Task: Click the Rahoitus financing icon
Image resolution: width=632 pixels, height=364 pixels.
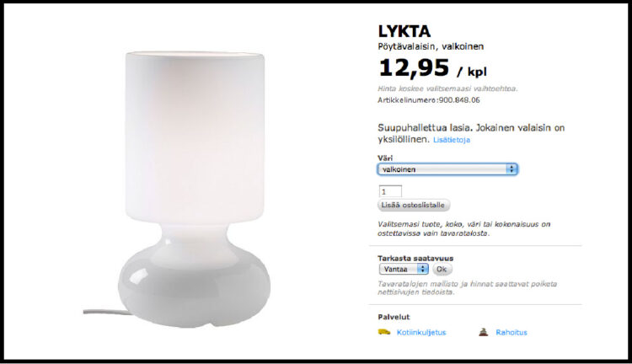Action: [x=484, y=332]
